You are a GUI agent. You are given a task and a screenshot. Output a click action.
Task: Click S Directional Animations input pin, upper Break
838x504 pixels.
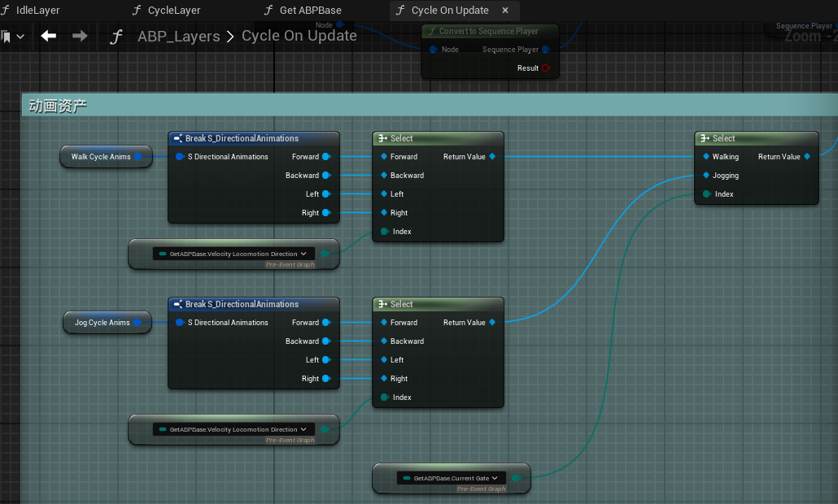coord(180,156)
